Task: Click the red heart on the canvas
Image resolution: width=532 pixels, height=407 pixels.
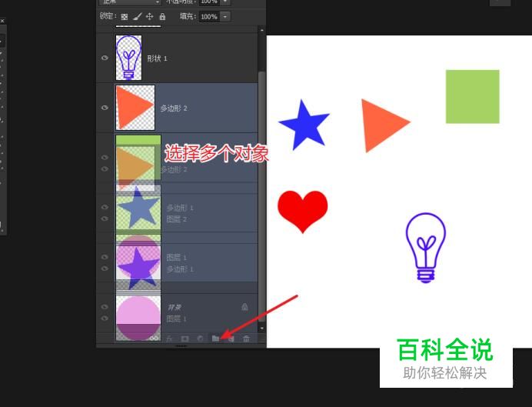Action: (x=303, y=211)
